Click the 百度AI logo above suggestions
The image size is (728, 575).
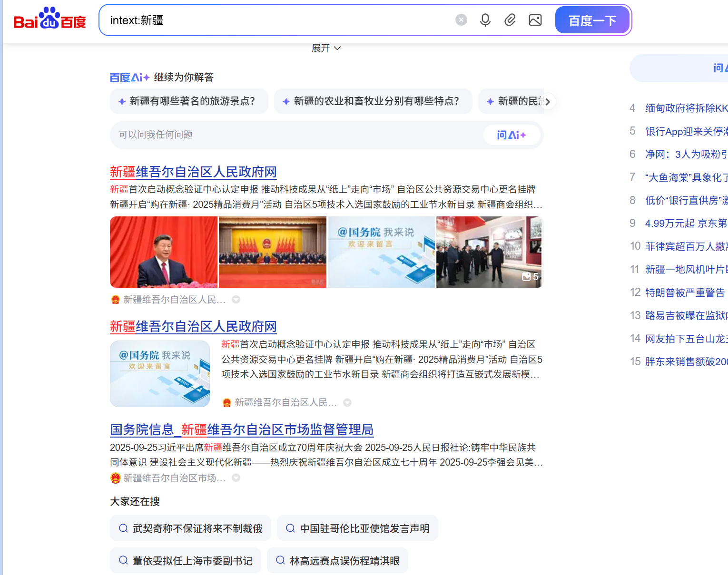(129, 77)
